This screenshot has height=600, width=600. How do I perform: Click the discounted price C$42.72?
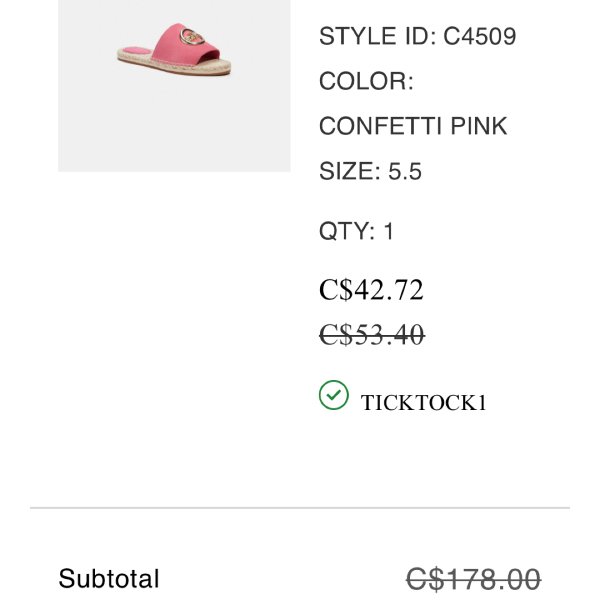[x=371, y=290]
